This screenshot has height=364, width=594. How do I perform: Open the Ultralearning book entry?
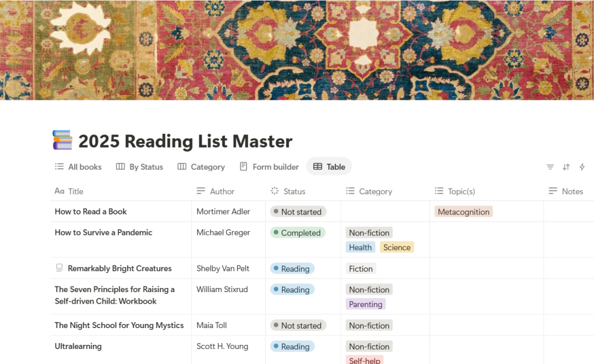(78, 346)
